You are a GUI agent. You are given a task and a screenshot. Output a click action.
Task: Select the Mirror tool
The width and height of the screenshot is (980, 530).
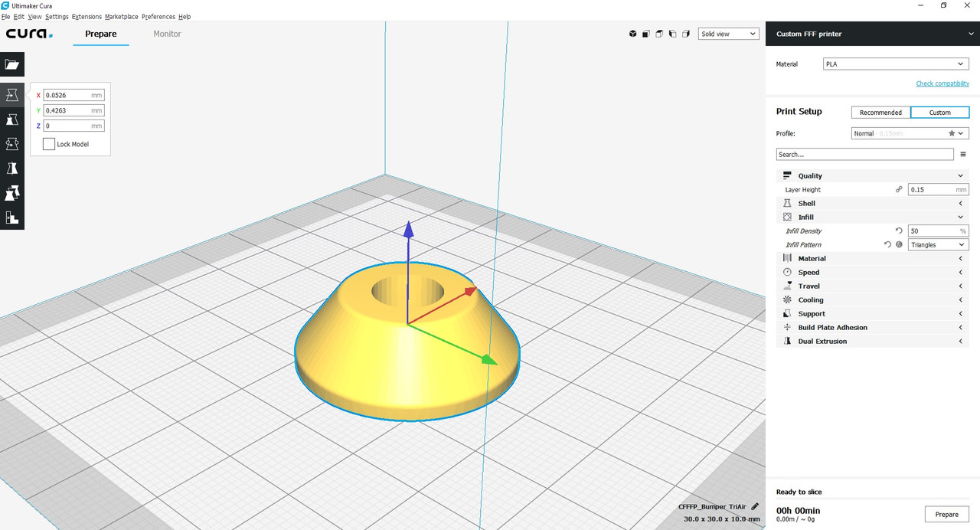pyautogui.click(x=12, y=168)
